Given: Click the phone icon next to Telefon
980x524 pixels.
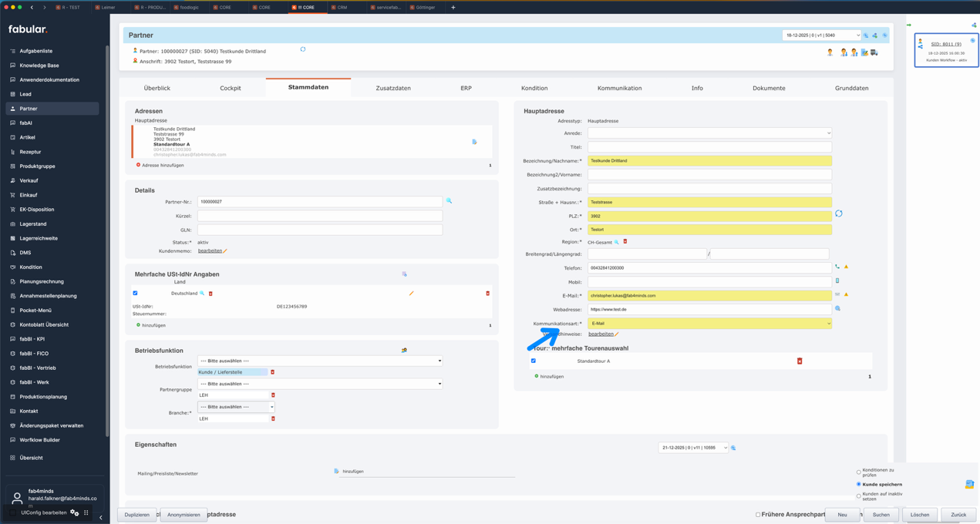Looking at the screenshot, I should click(837, 267).
